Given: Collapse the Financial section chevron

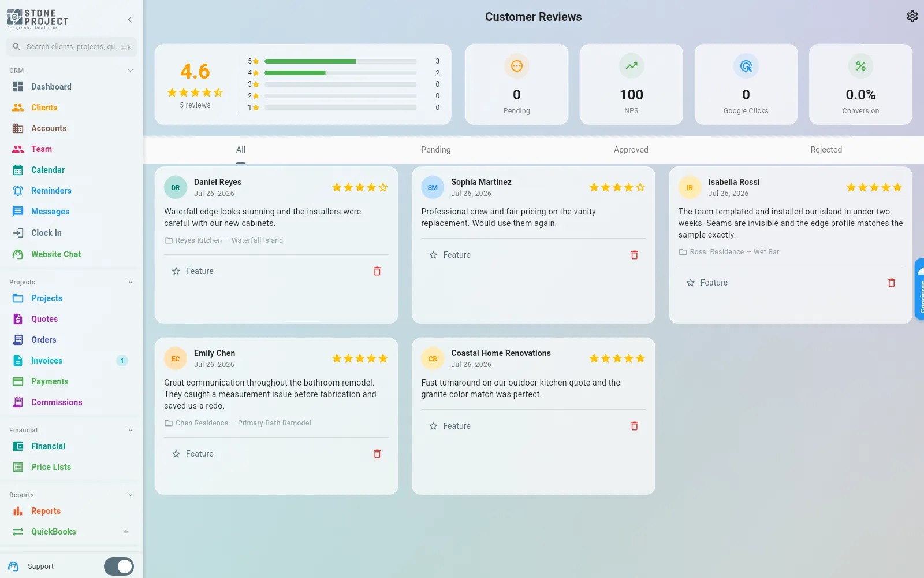Looking at the screenshot, I should click(x=131, y=430).
